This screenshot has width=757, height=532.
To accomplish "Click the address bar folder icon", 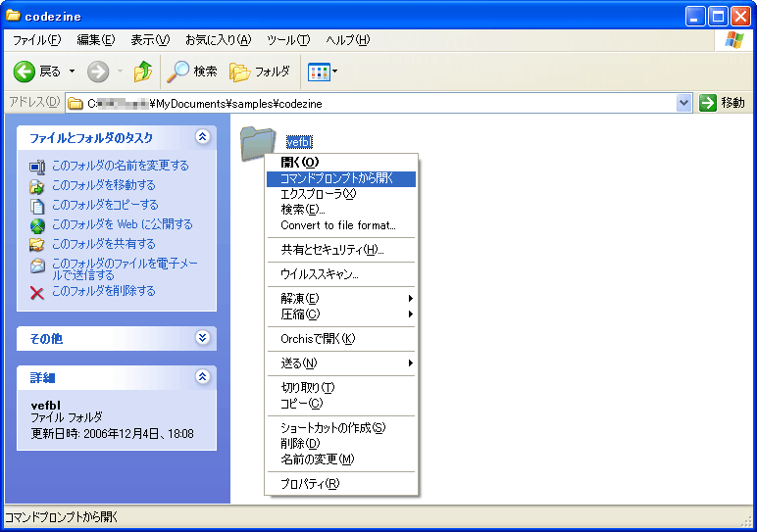I will [75, 104].
